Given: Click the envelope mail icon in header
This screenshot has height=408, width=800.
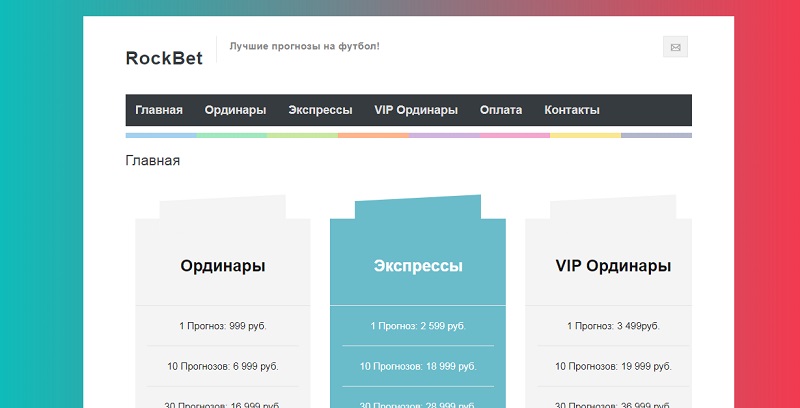Looking at the screenshot, I should (675, 47).
